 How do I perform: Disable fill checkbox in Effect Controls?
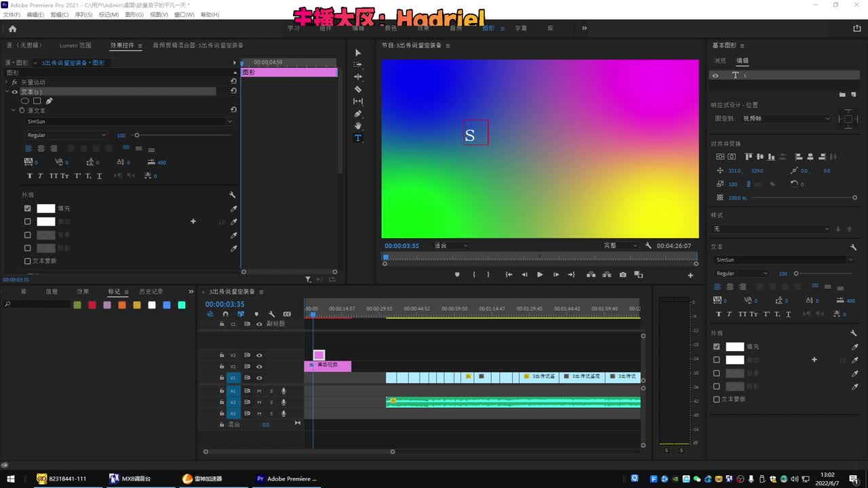pos(27,209)
